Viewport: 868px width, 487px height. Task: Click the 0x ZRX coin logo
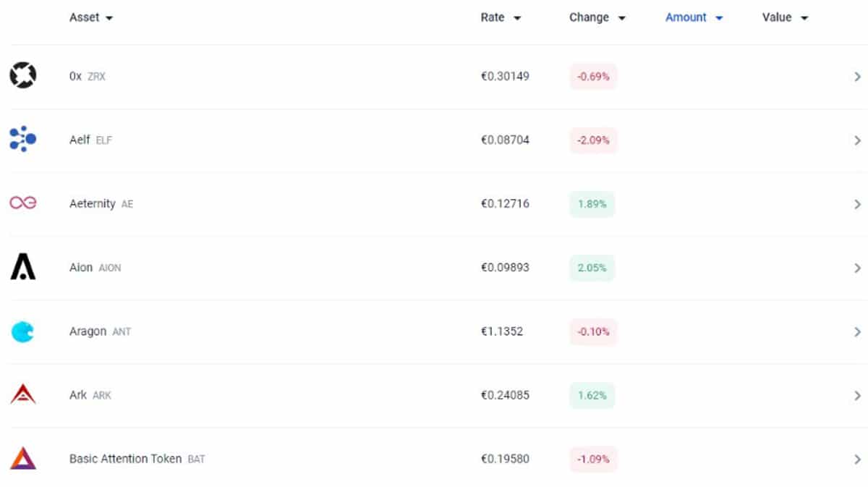click(x=22, y=76)
